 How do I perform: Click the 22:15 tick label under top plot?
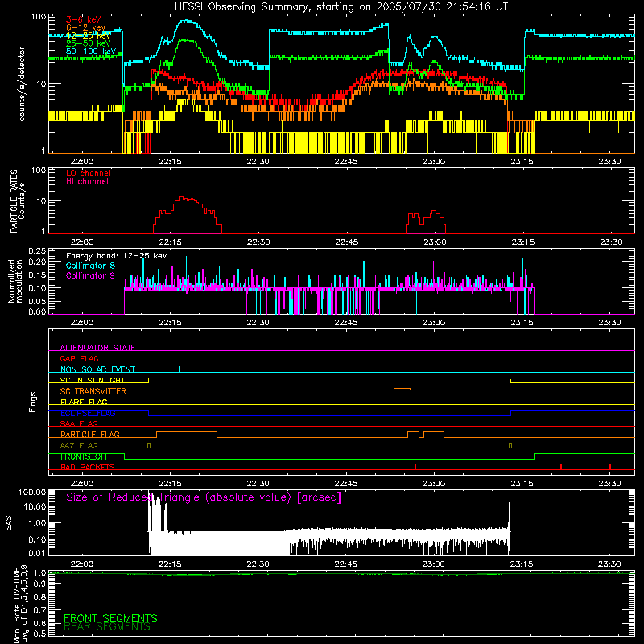170,162
